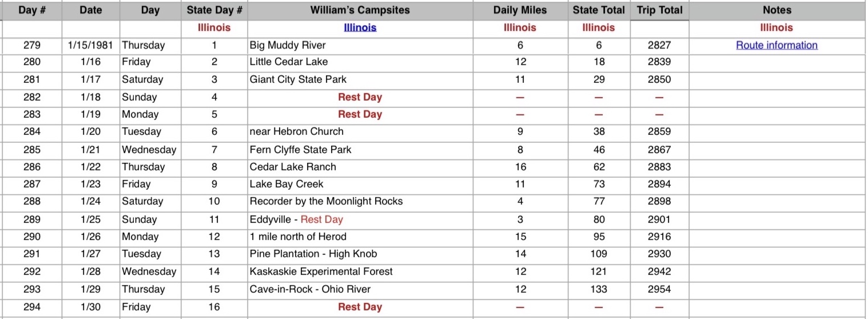Select the Day # column header
The image size is (868, 319).
(x=32, y=10)
